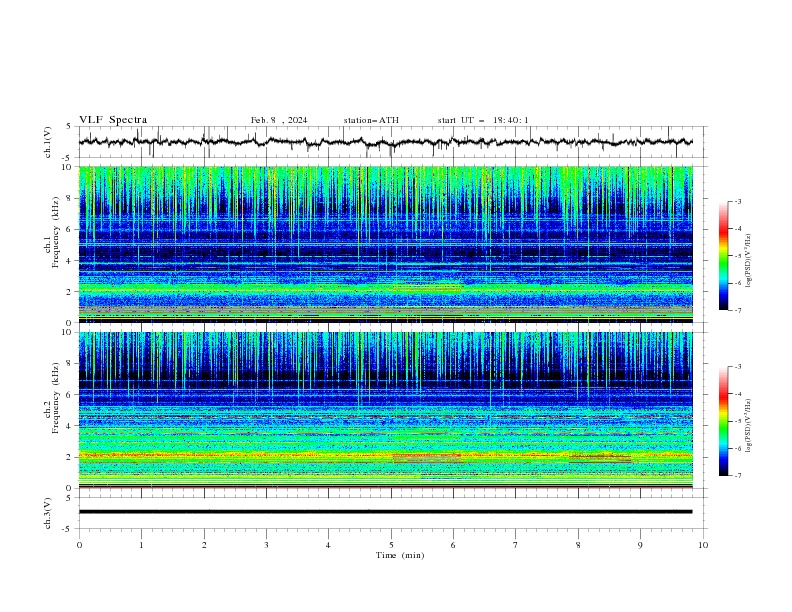This screenshot has height=612, width=792.
Task: Click the ch.1 color bar PSD label
Action: (x=748, y=261)
